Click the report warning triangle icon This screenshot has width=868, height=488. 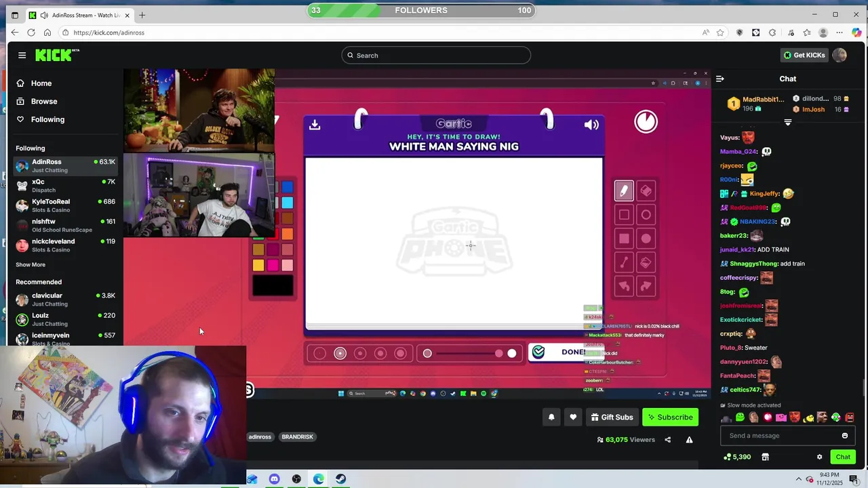pyautogui.click(x=689, y=440)
